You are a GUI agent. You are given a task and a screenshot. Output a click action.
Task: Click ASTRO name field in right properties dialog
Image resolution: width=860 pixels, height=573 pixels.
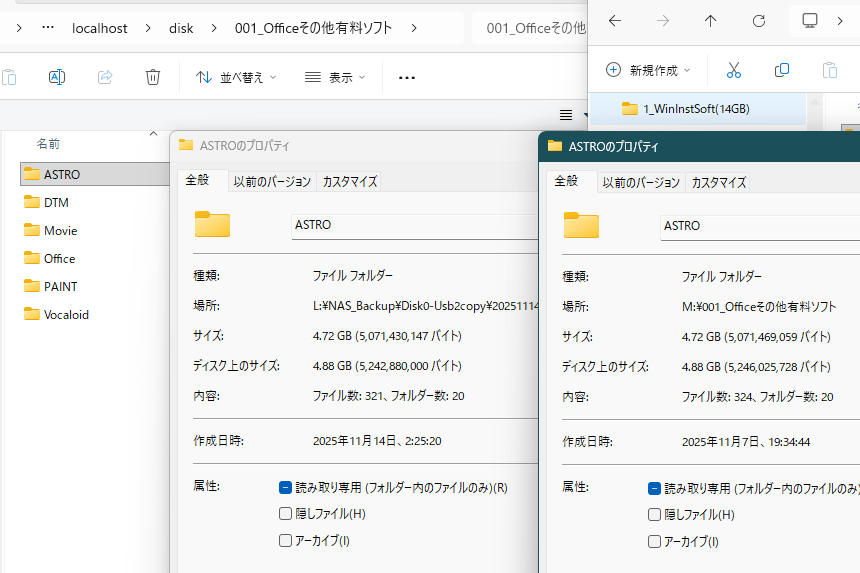click(760, 227)
